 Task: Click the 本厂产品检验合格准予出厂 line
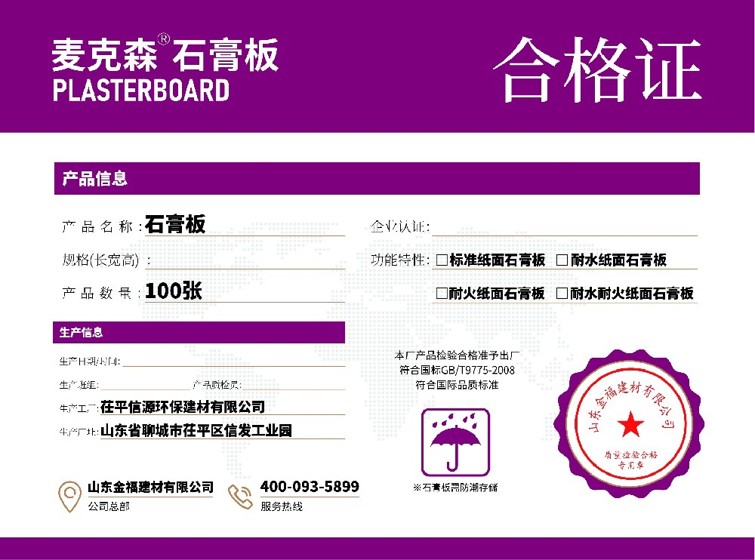click(457, 355)
